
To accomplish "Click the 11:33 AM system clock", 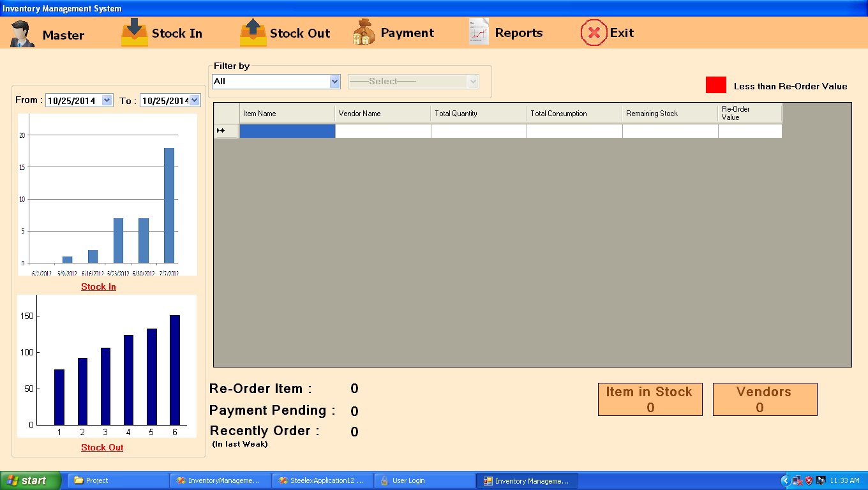I will pyautogui.click(x=845, y=480).
